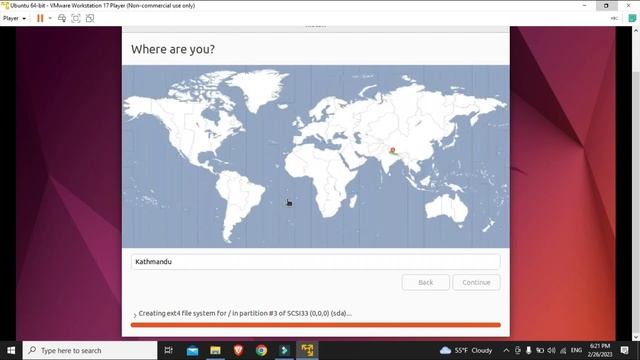
Task: Launch Google Chrome from the taskbar
Action: click(261, 350)
